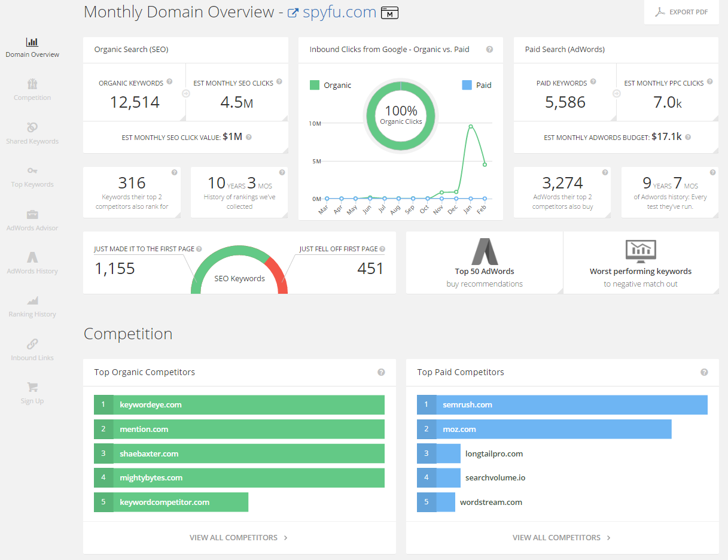
Task: Click help icon on 316 keywords card
Action: pyautogui.click(x=175, y=172)
